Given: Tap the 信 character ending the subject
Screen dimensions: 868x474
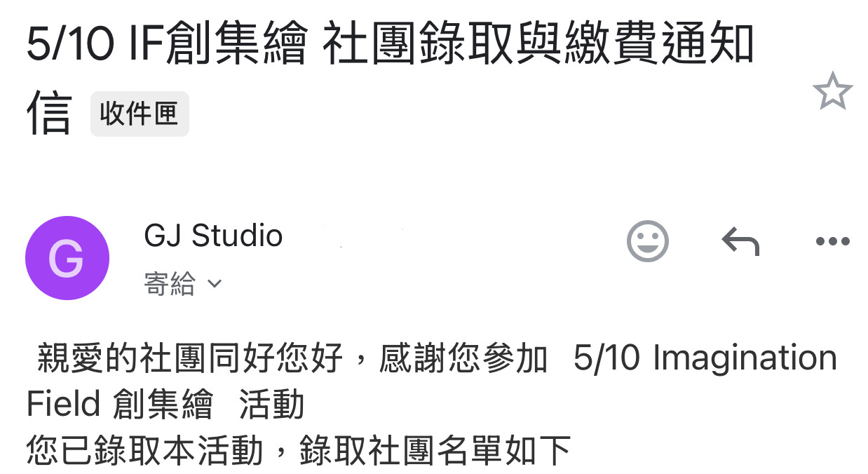Looking at the screenshot, I should pyautogui.click(x=48, y=112).
